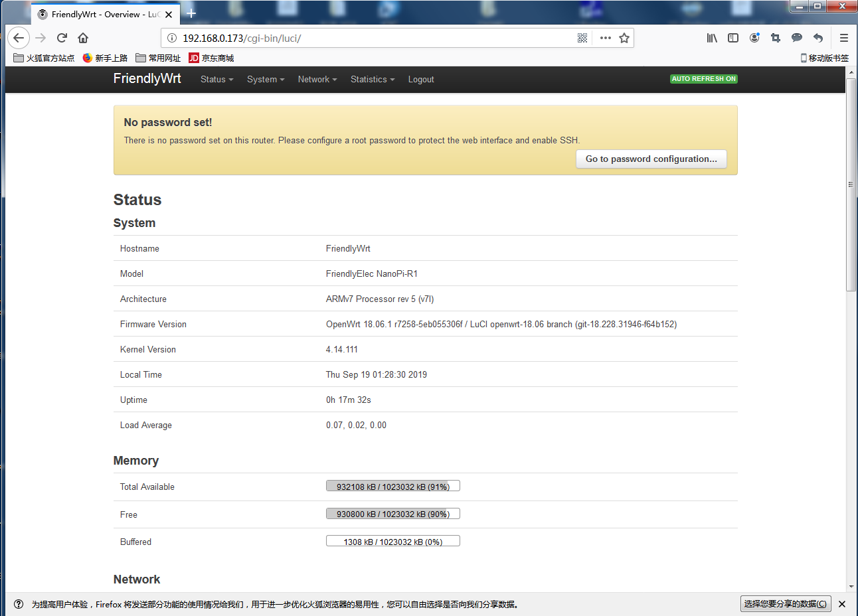Click the scrollbar up arrow
The width and height of the screenshot is (858, 616).
click(851, 72)
